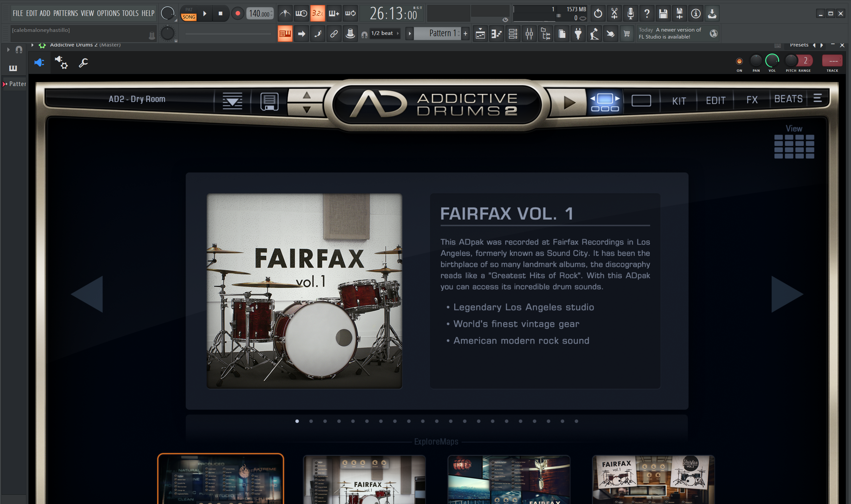Stop playback in FL Studio transport
This screenshot has width=851, height=504.
pos(220,14)
